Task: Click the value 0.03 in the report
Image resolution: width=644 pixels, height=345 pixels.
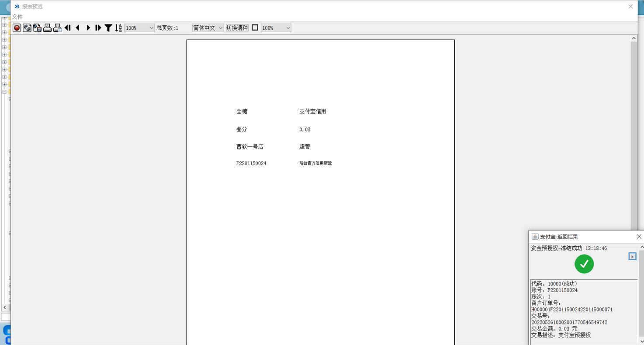Action: pos(305,130)
